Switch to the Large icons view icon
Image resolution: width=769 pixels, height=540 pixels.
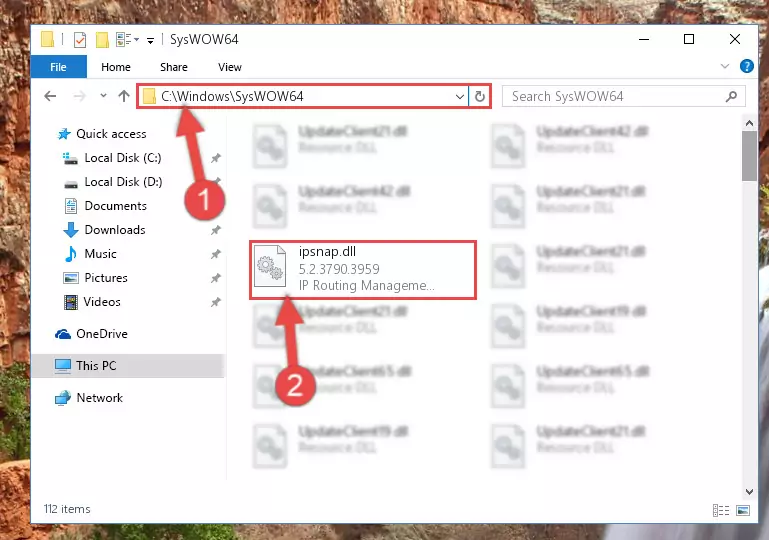point(743,510)
